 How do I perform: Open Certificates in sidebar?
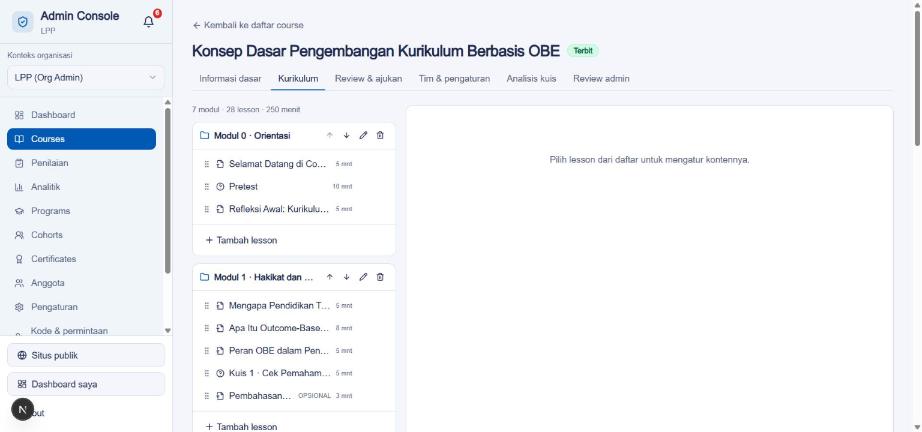pos(81,259)
